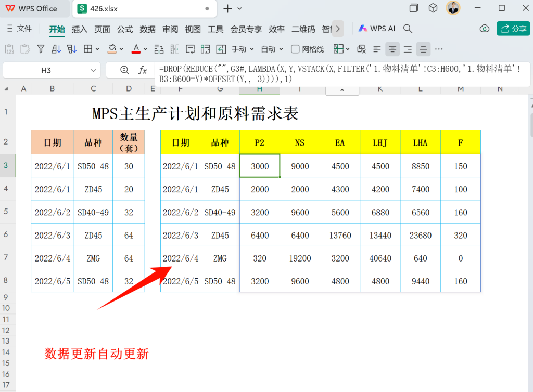
Task: Open the H3 name box dropdown
Action: pos(93,70)
